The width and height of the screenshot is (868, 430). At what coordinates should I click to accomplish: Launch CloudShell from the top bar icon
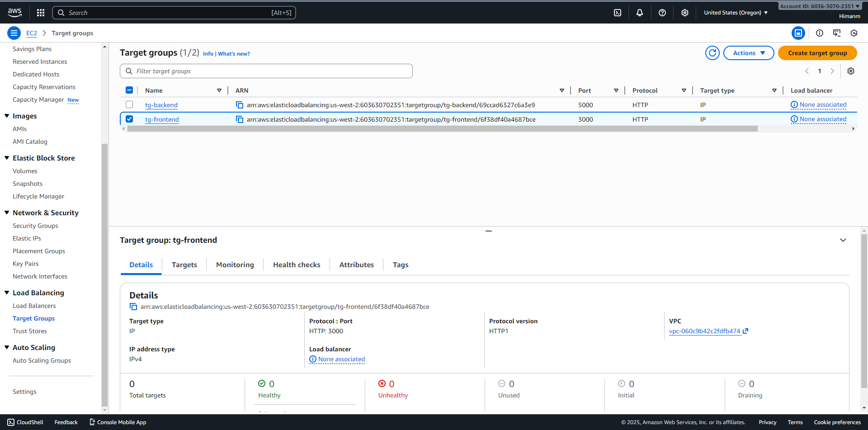(618, 13)
